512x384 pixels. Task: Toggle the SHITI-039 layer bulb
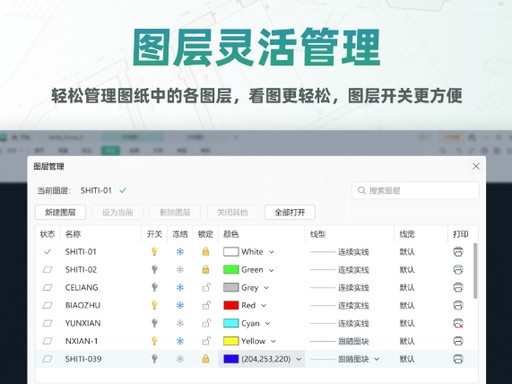[154, 359]
